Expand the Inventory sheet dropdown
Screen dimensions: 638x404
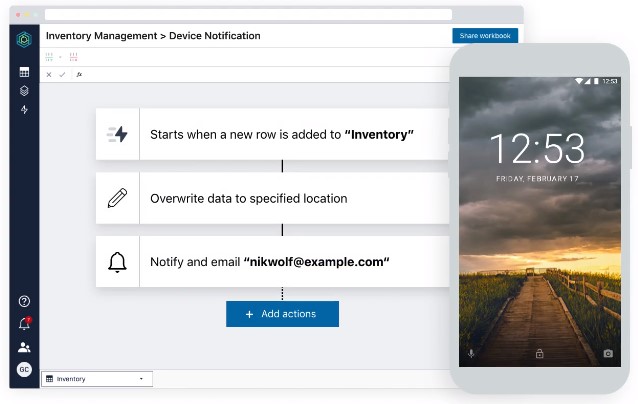click(x=141, y=379)
